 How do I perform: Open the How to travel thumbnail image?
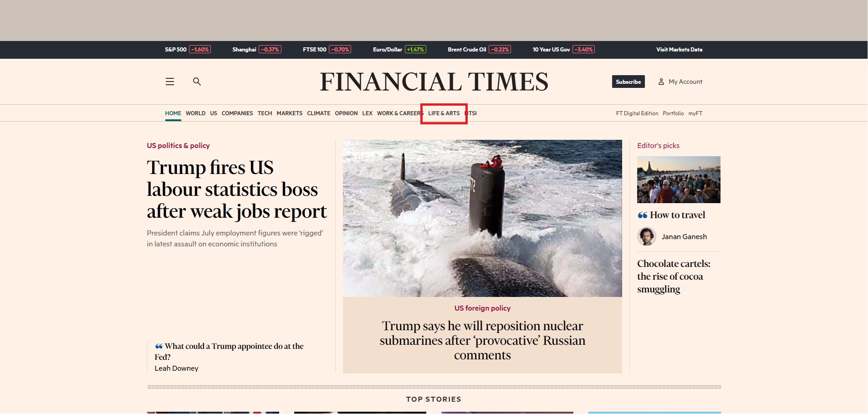click(679, 179)
